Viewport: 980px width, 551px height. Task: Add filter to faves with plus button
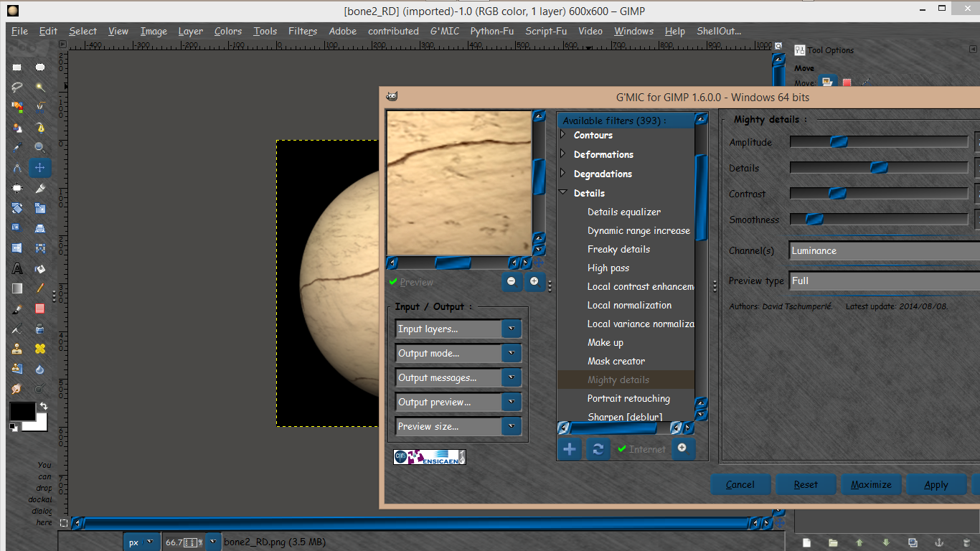point(570,449)
